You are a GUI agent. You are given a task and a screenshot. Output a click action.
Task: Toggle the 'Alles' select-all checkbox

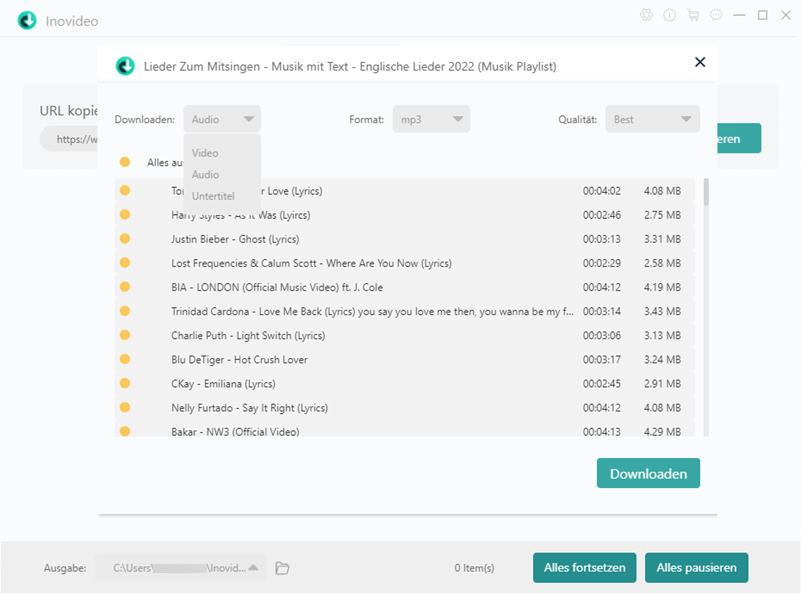pyautogui.click(x=125, y=162)
